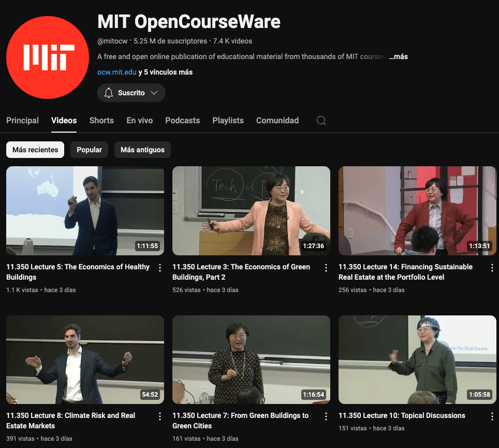Open Lecture 5 Economics of Healthy Buildings title
499x448 pixels.
[78, 272]
